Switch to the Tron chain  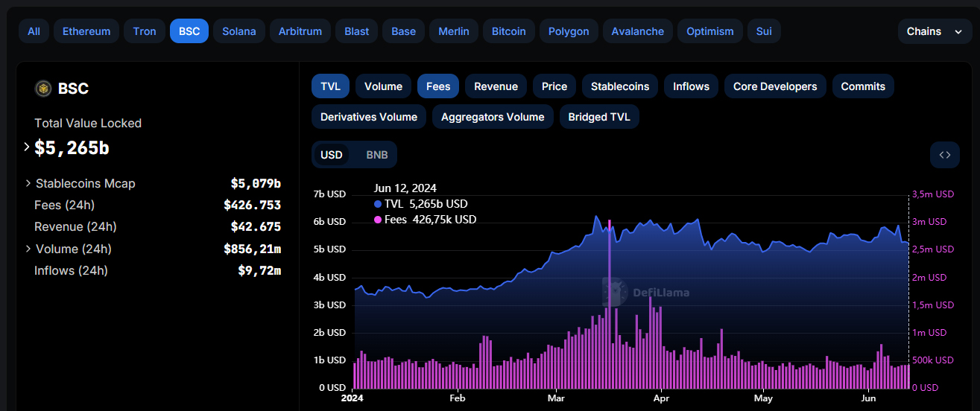[145, 31]
